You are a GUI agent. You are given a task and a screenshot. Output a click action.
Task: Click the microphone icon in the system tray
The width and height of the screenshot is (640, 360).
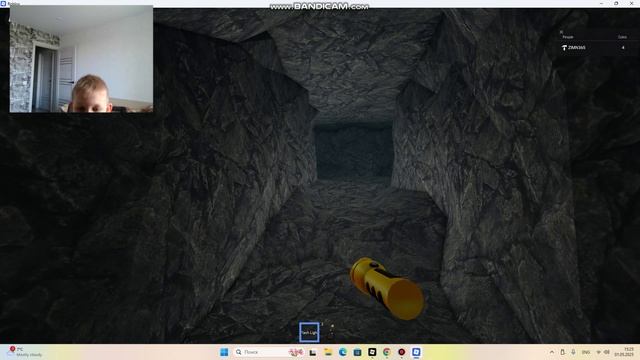[573, 352]
